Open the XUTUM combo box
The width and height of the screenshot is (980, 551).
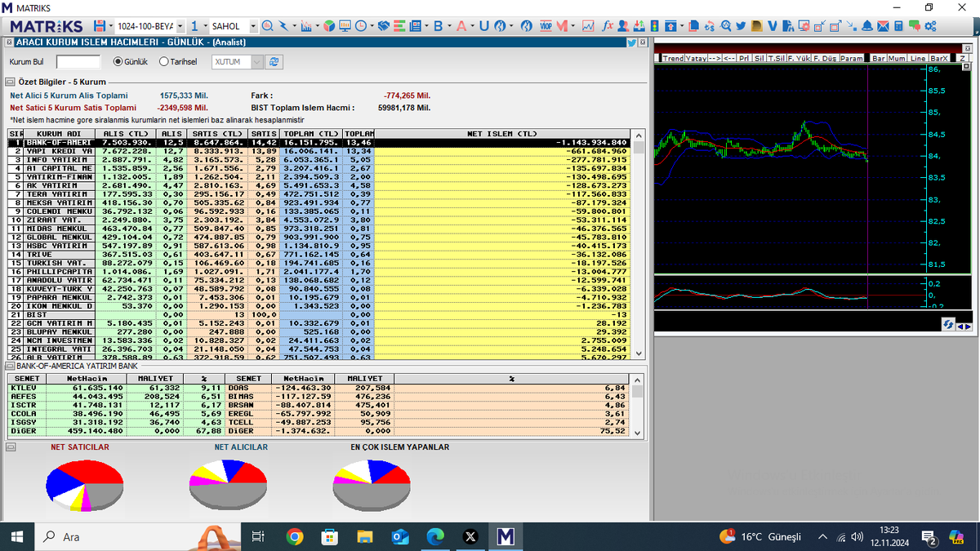point(238,62)
